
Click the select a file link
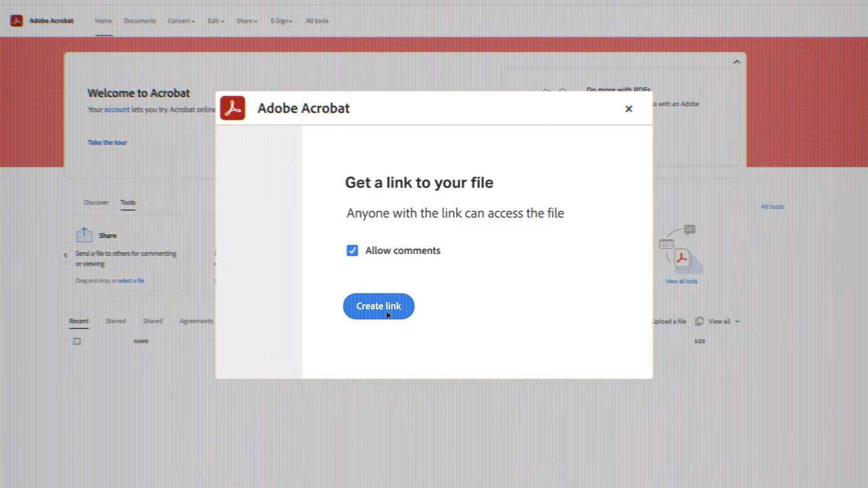click(x=131, y=281)
